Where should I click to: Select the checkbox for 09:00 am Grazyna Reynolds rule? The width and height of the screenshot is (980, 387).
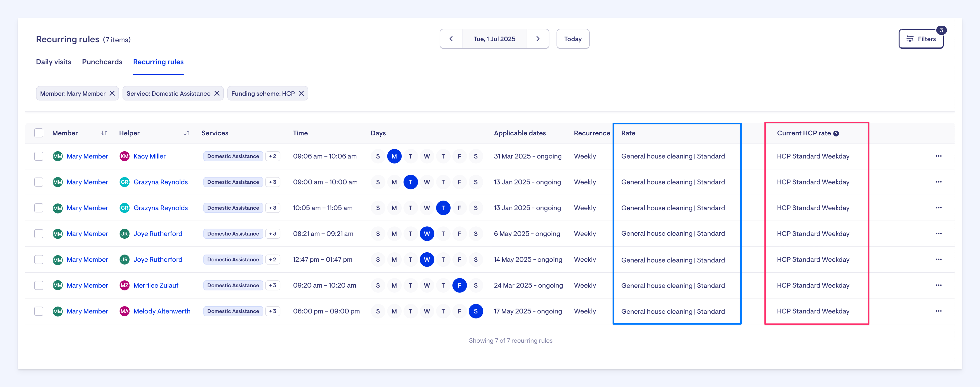[x=39, y=182]
